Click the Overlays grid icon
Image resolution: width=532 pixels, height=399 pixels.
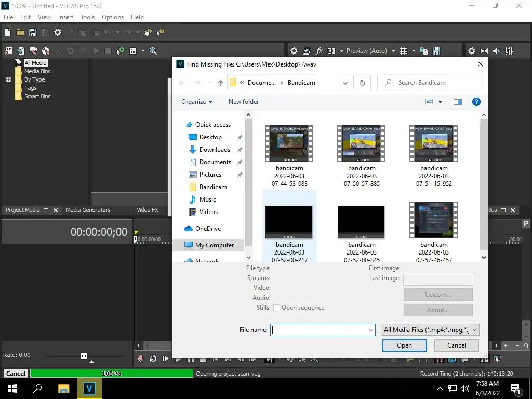[x=403, y=51]
